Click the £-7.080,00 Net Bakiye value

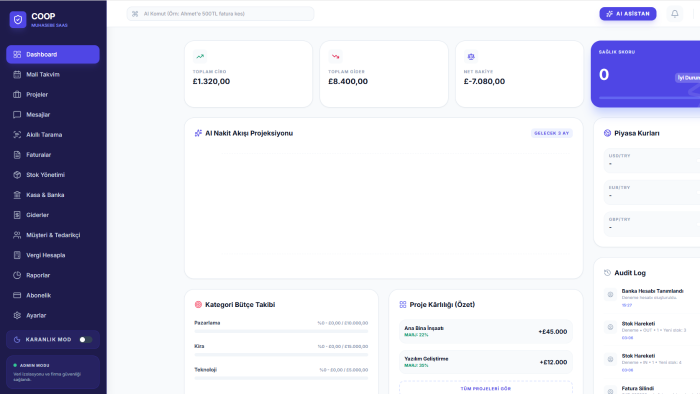pyautogui.click(x=484, y=82)
